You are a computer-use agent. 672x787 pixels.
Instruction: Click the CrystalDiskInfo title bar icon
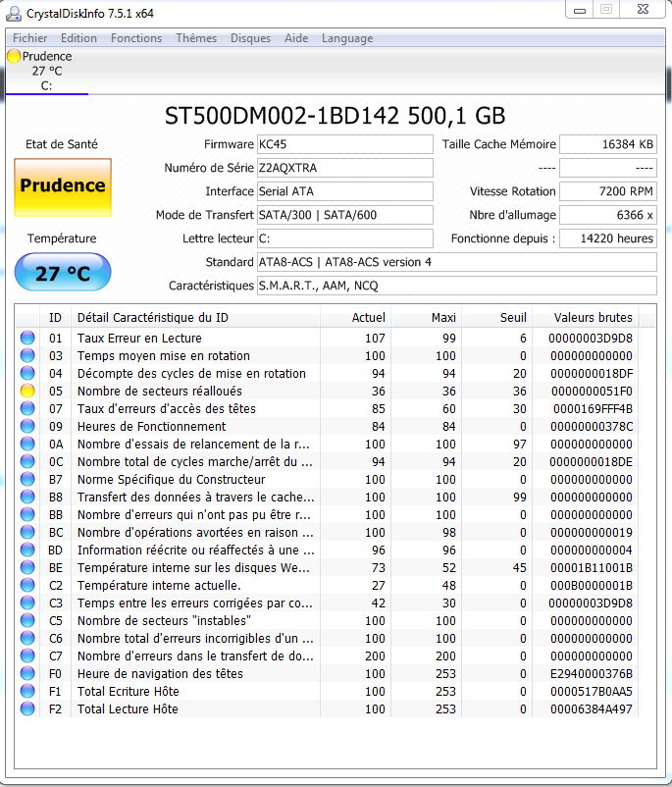point(14,14)
